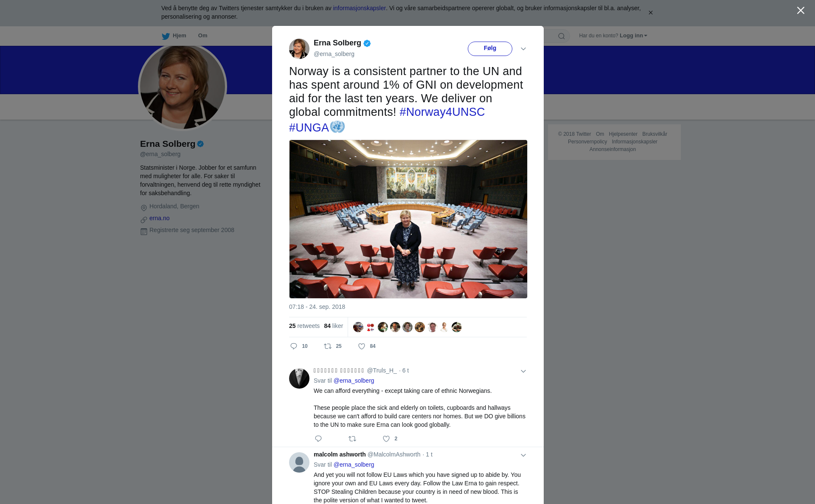
Task: Click the Twitter bird Hjem icon
Action: [x=166, y=36]
